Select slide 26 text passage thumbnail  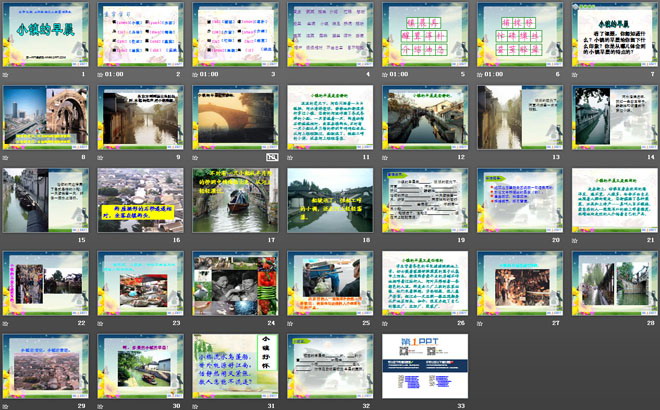pos(425,283)
